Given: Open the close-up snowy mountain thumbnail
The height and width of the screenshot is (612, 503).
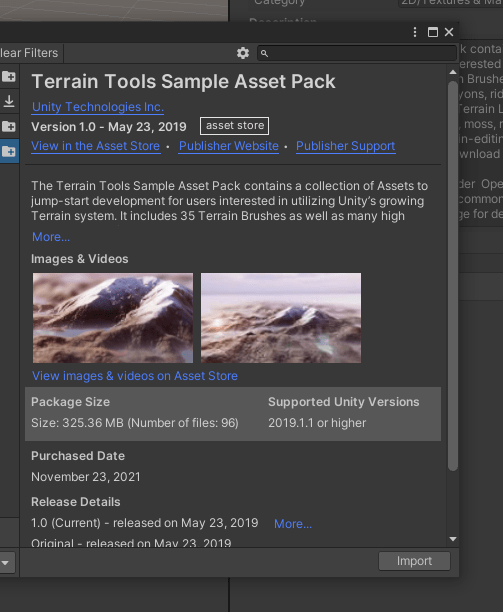Looking at the screenshot, I should pyautogui.click(x=113, y=318).
